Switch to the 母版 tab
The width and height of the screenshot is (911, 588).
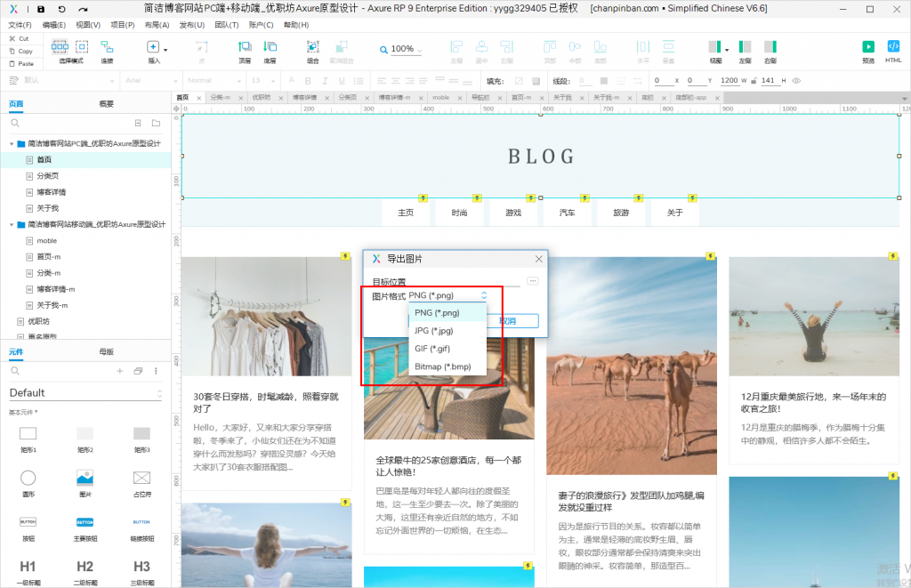(106, 352)
